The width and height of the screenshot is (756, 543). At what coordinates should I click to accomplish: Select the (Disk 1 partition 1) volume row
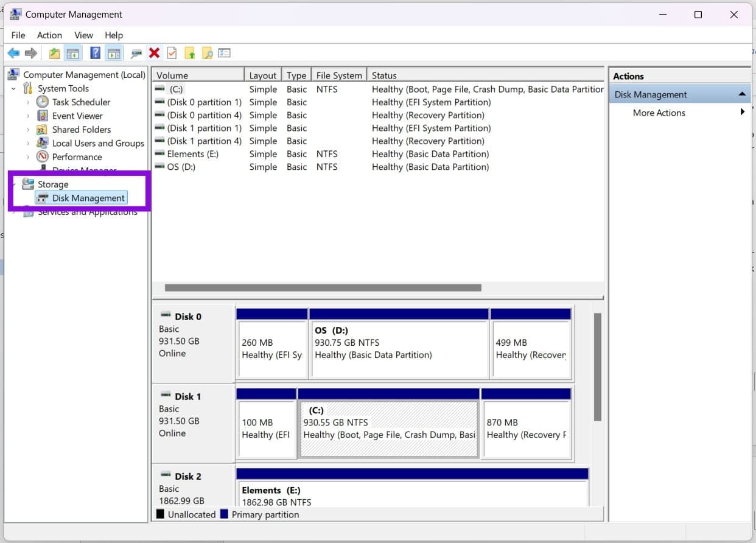point(378,128)
